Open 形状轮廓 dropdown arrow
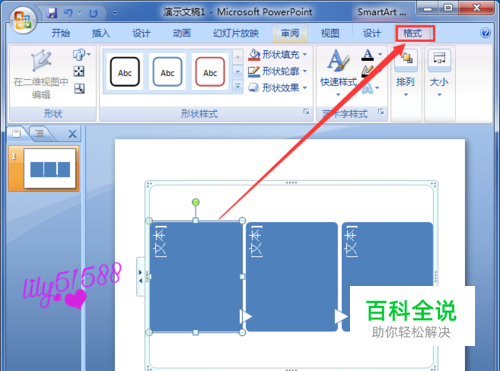The image size is (500, 371). pos(305,71)
